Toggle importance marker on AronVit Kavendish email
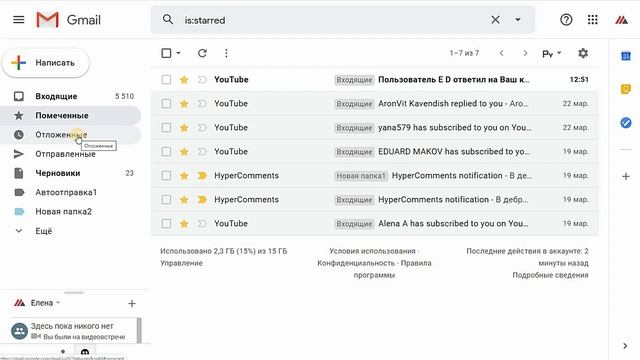This screenshot has height=360, width=640. pos(202,104)
